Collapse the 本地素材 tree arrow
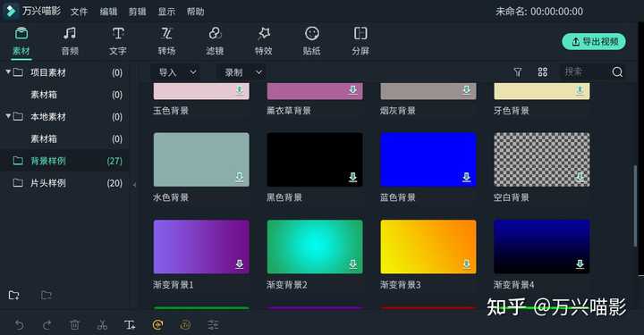The image size is (644, 335). coord(8,116)
